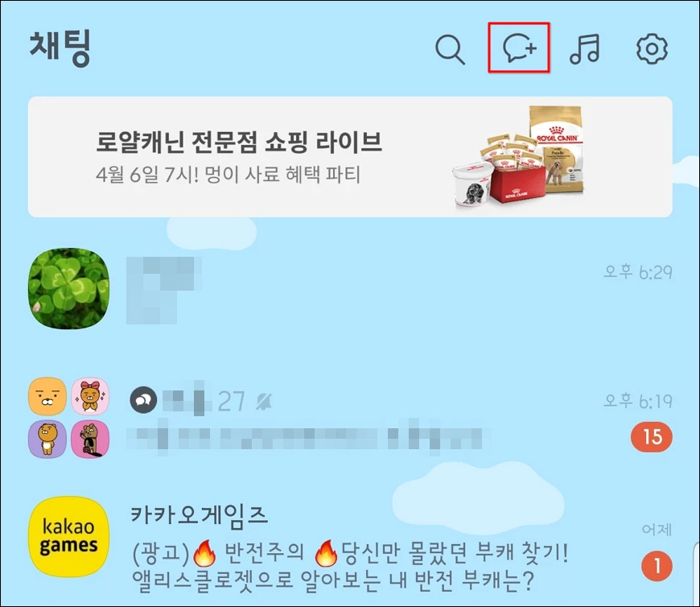Image resolution: width=700 pixels, height=607 pixels.
Task: Tap the muted bell icon in group chat
Action: click(263, 402)
